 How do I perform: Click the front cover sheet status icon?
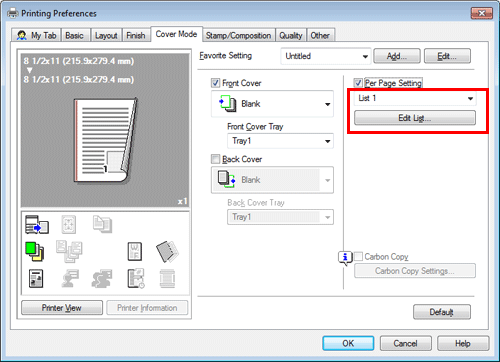click(135, 252)
